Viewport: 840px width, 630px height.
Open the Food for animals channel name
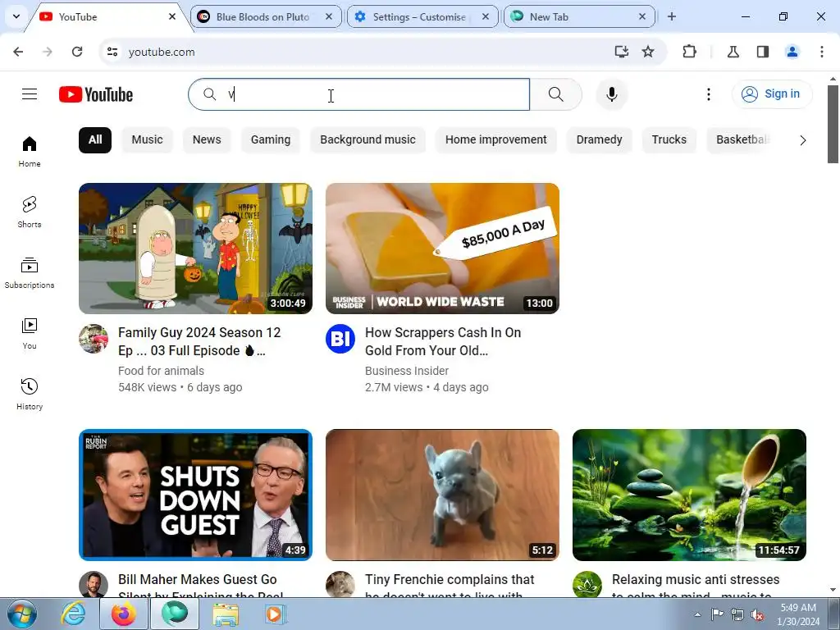point(162,371)
